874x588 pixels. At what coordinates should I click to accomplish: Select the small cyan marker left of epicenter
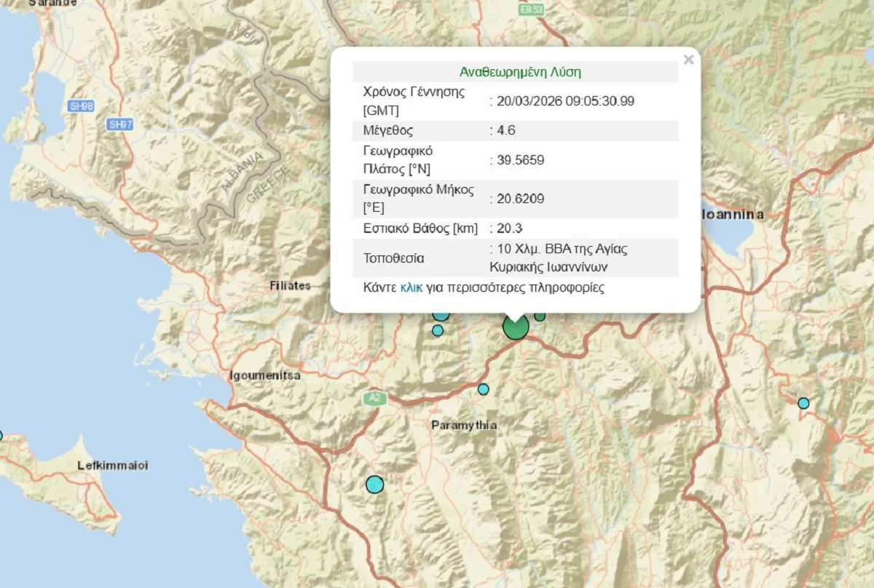coord(438,330)
